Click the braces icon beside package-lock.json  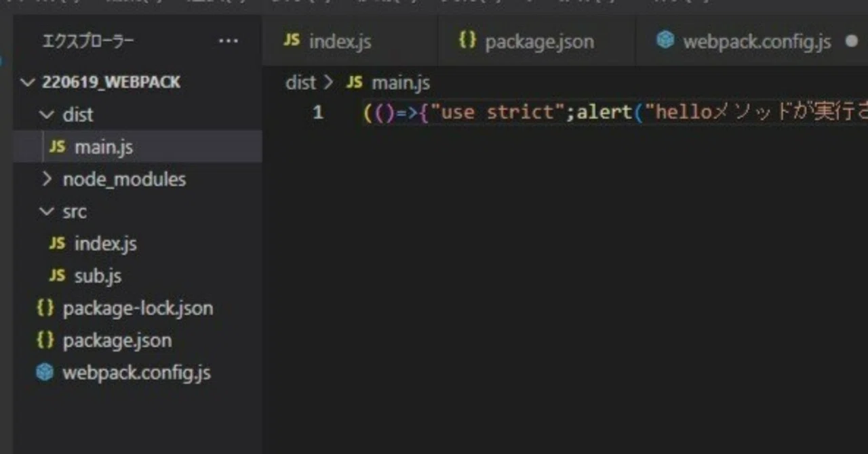(x=45, y=308)
